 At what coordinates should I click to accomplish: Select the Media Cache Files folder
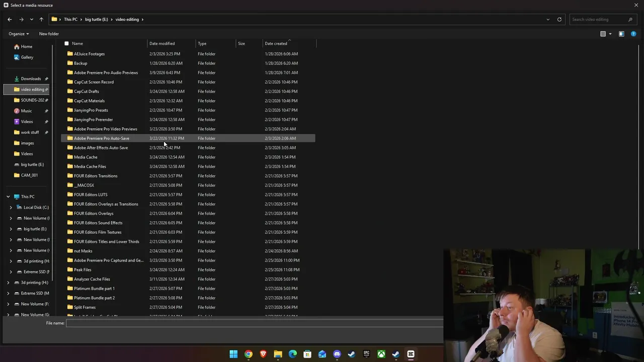point(188,166)
